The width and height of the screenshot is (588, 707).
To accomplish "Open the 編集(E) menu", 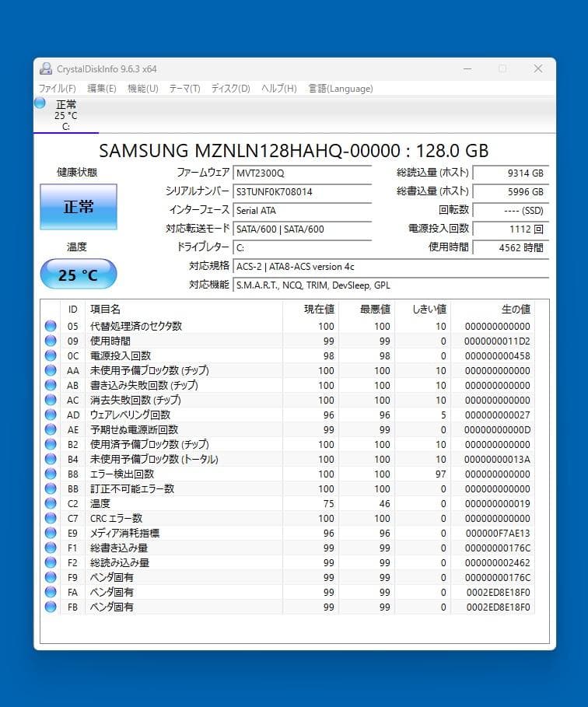I will pos(101,89).
